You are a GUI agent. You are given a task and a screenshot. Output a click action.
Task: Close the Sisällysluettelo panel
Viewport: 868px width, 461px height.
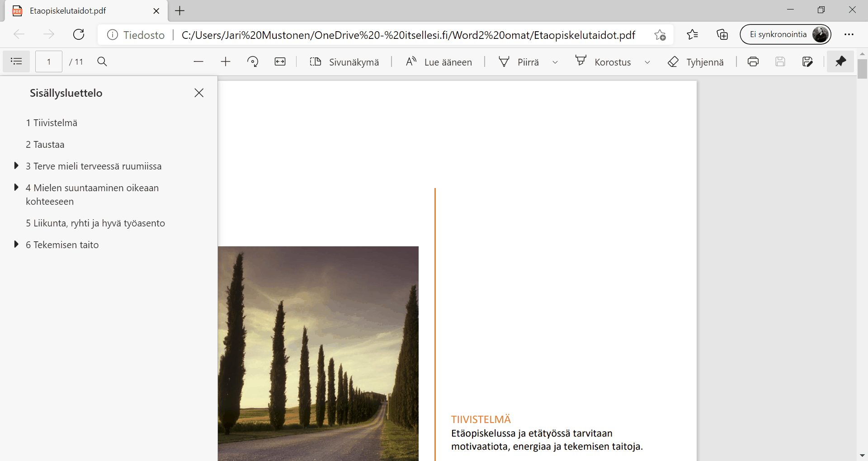(199, 93)
